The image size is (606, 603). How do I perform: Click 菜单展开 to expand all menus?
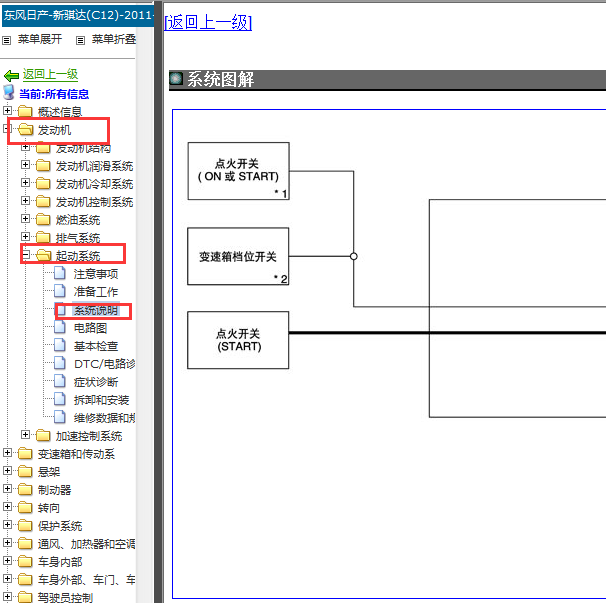tap(40, 39)
